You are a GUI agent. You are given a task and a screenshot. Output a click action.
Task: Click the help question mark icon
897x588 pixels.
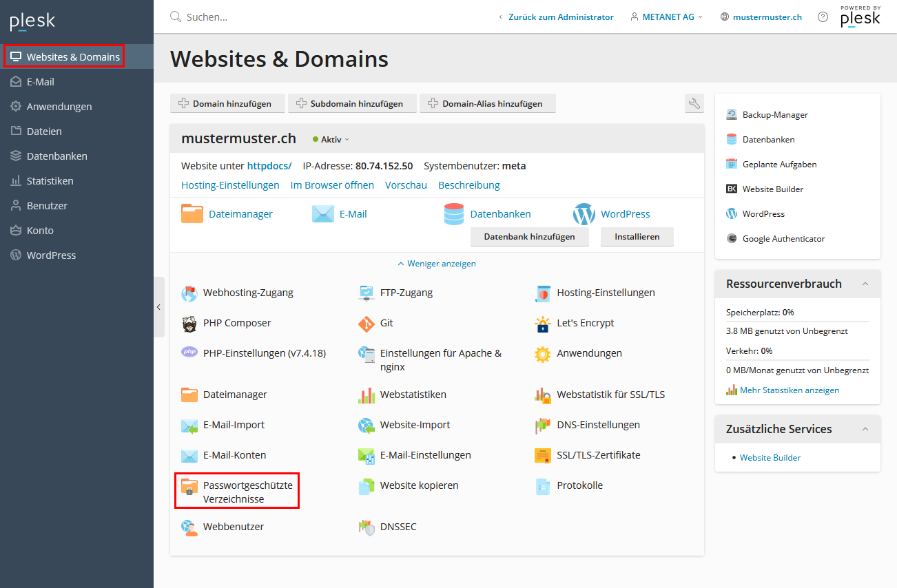point(823,17)
